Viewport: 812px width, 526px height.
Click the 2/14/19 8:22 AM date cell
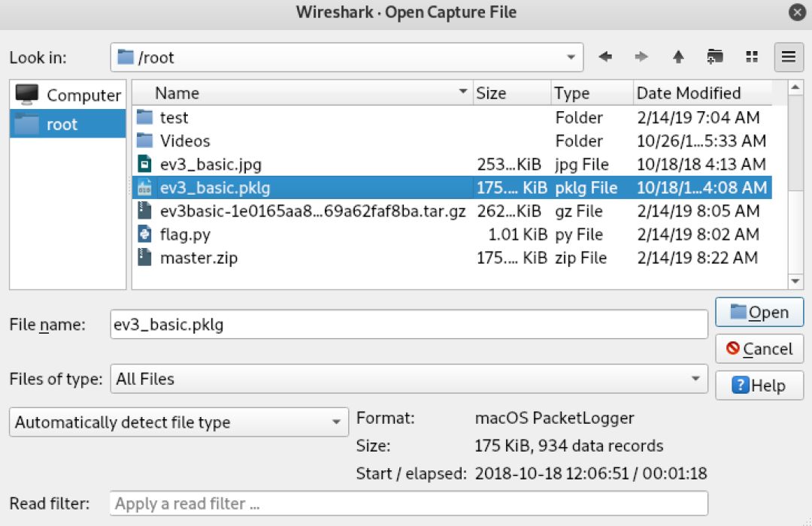[698, 257]
